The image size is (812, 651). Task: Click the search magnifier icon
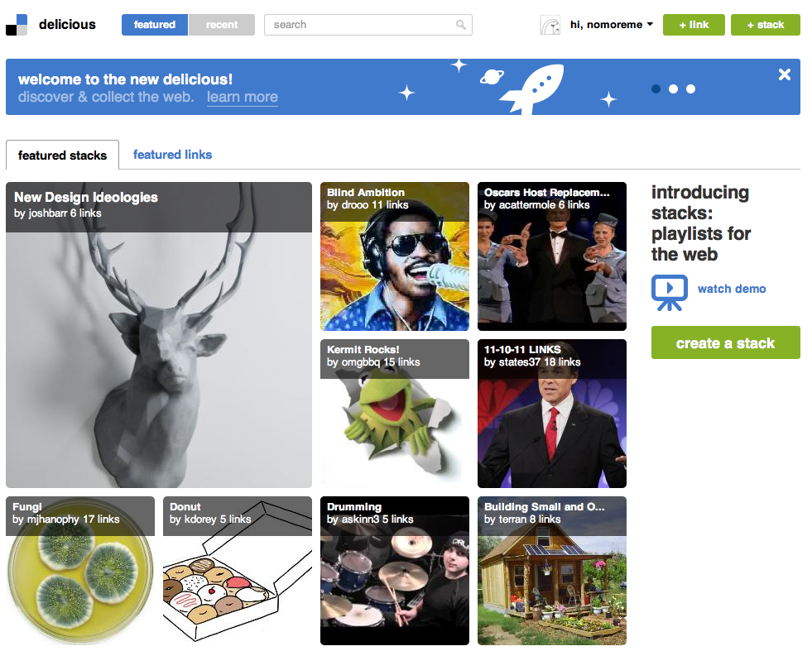tap(460, 25)
